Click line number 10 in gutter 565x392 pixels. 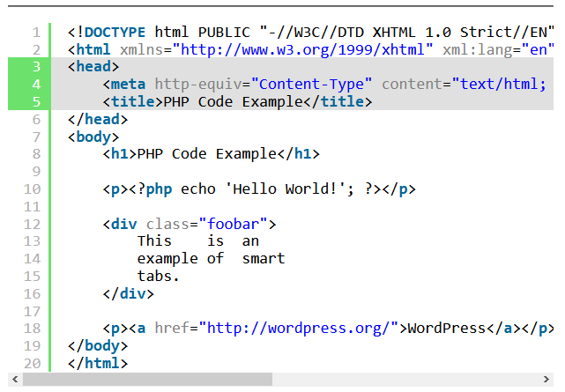[33, 189]
